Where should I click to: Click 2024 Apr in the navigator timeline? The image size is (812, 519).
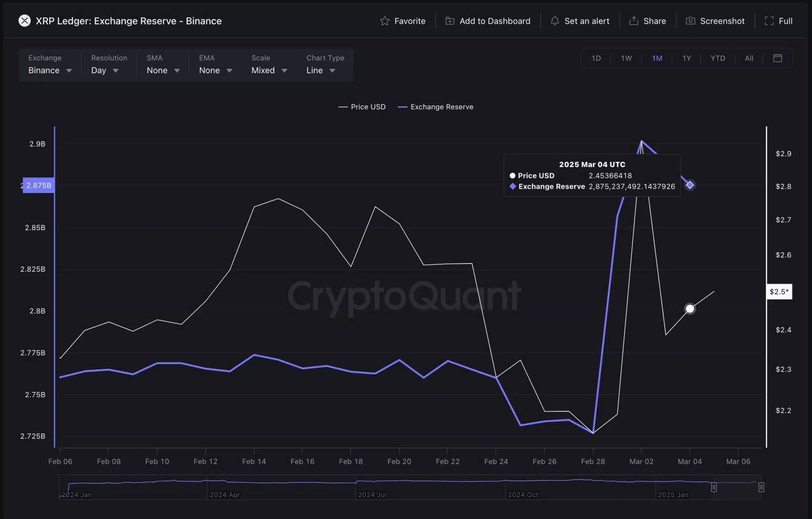pos(225,494)
